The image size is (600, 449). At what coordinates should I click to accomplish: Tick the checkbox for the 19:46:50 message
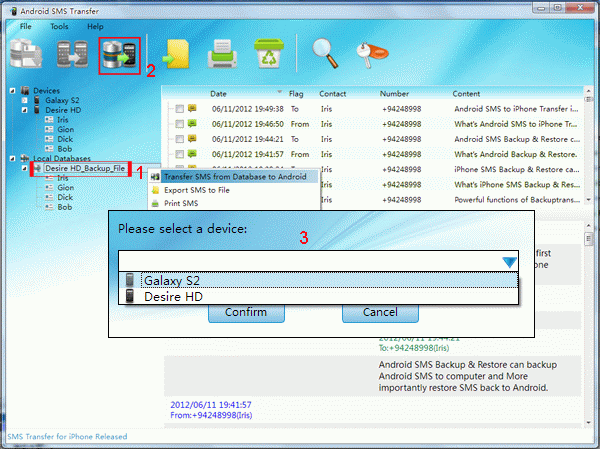[x=179, y=124]
